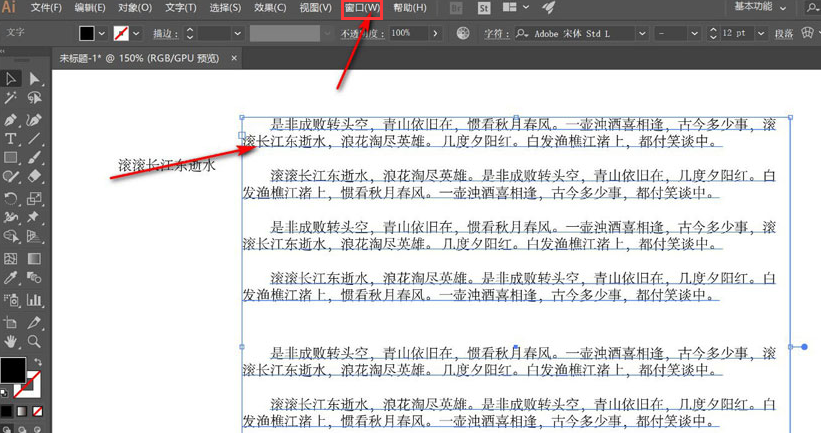
Task: Click the opacity 100% input field
Action: point(406,33)
